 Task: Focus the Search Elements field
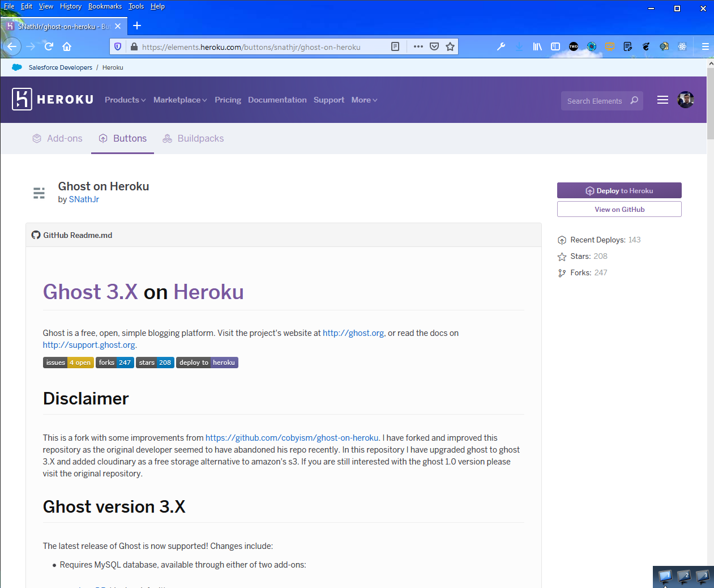pos(602,101)
